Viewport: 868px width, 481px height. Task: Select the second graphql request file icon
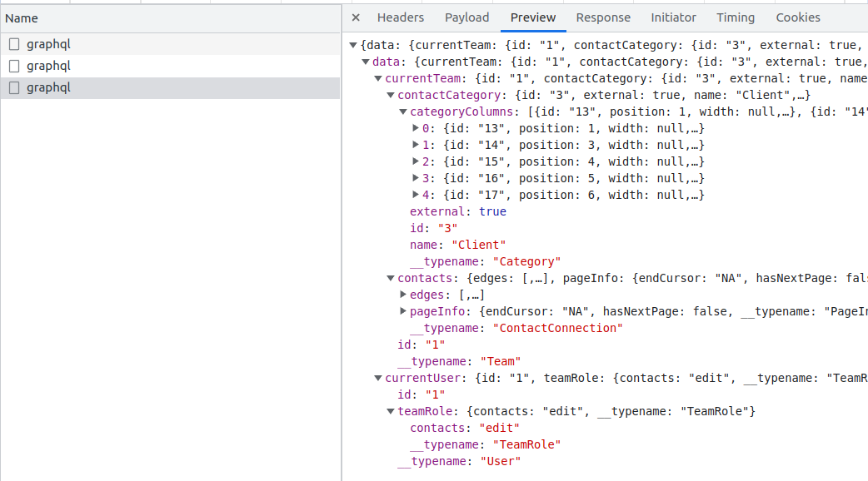14,66
